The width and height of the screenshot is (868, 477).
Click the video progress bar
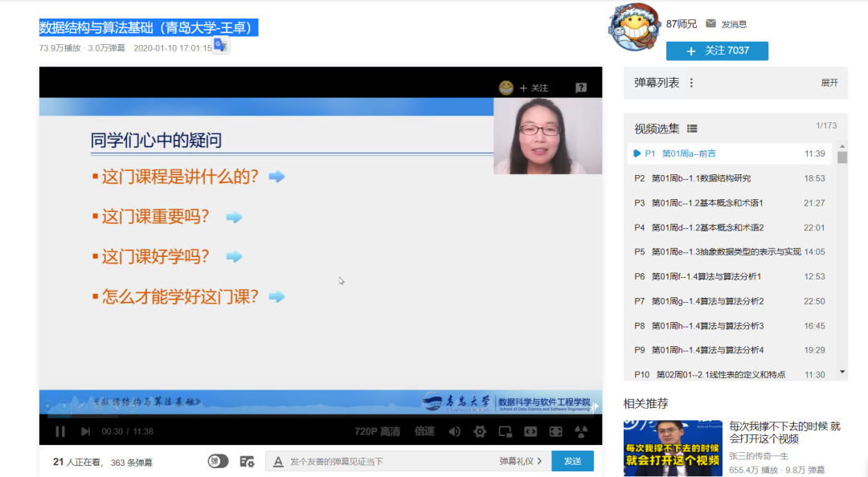[321, 418]
